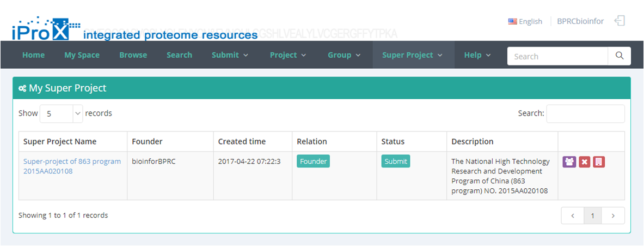Expand the Group dropdown menu
Viewport: 644px width, 246px height.
(x=344, y=55)
